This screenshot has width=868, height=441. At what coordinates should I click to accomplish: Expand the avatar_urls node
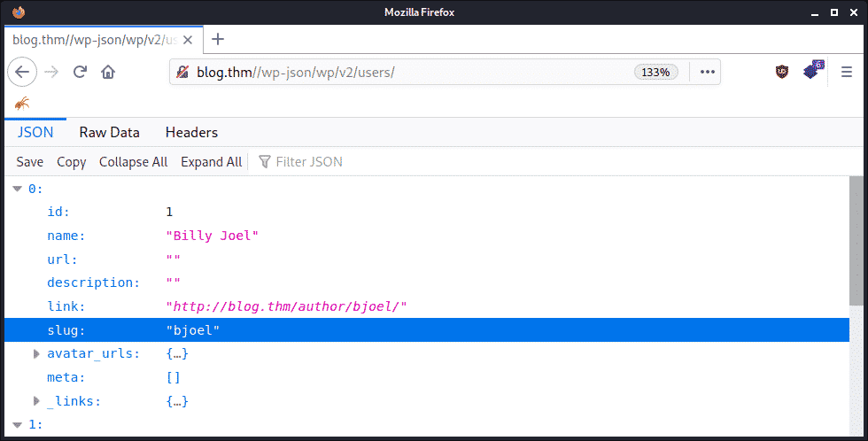point(36,354)
